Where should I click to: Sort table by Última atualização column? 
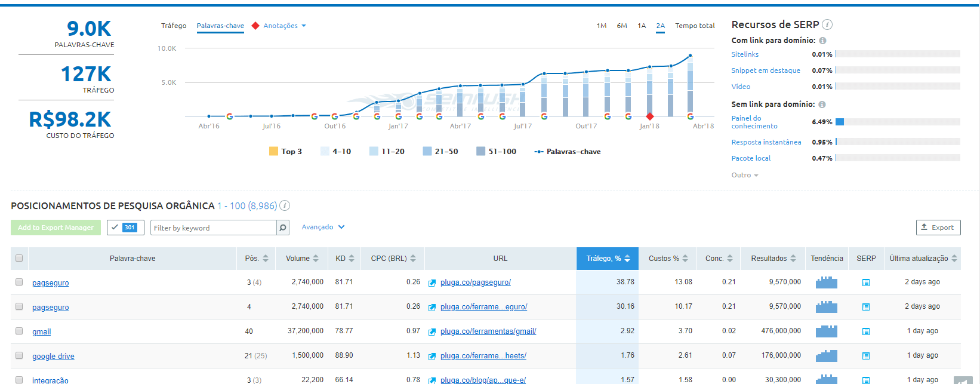coord(923,259)
